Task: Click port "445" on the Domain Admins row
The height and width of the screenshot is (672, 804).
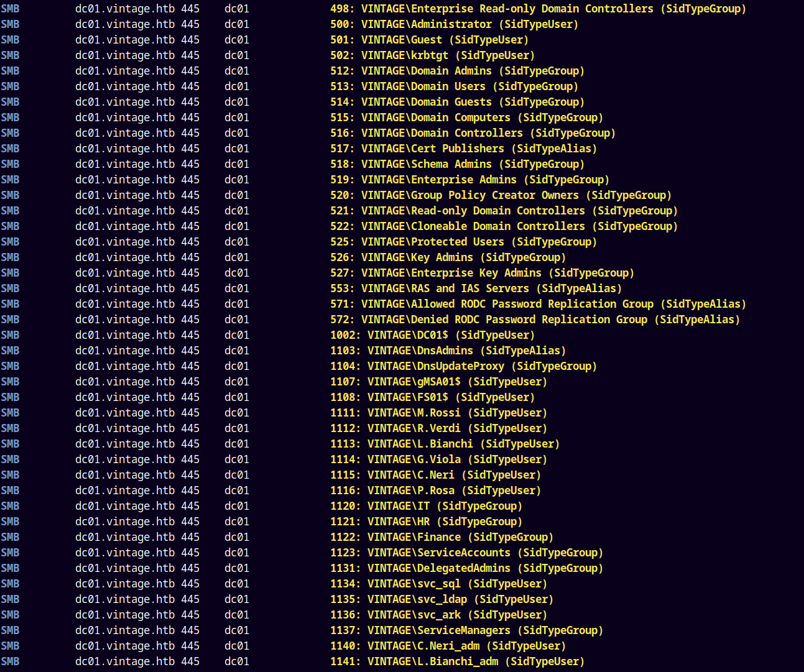Action: coord(190,71)
